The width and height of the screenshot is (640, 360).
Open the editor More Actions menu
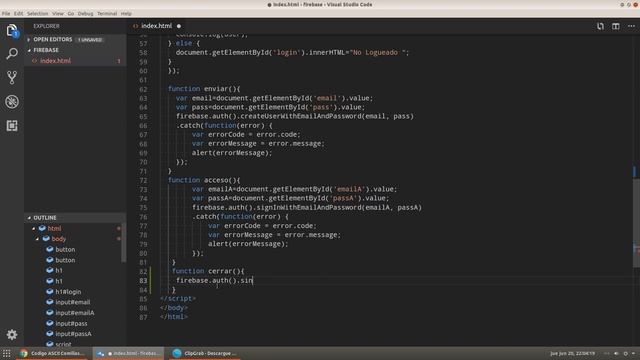coord(631,26)
